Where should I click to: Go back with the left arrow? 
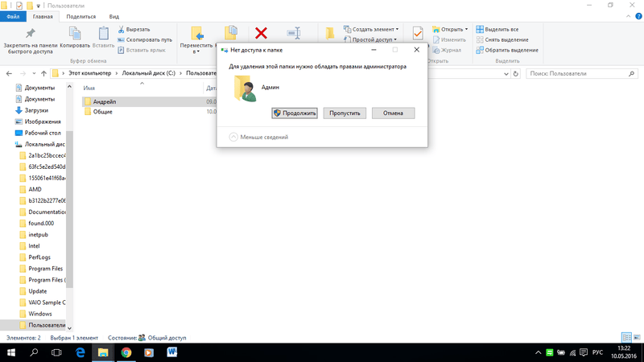(x=9, y=73)
